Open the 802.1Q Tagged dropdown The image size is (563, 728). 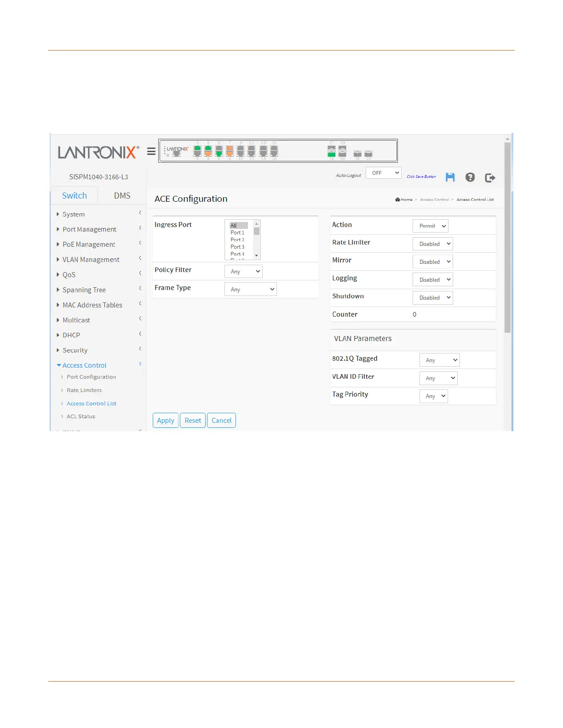tap(440, 360)
